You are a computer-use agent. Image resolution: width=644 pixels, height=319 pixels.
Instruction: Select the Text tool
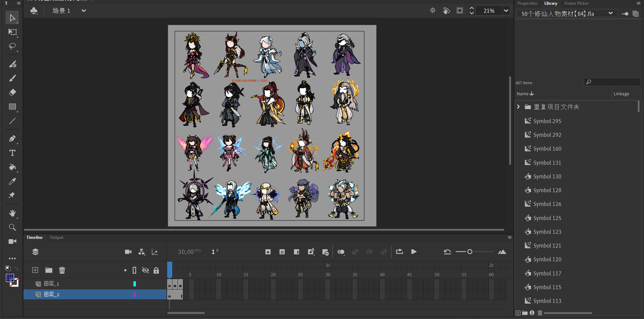coord(12,153)
